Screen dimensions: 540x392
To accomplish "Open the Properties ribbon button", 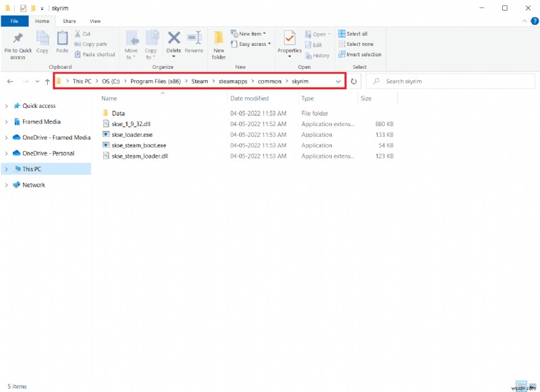I will tap(290, 43).
